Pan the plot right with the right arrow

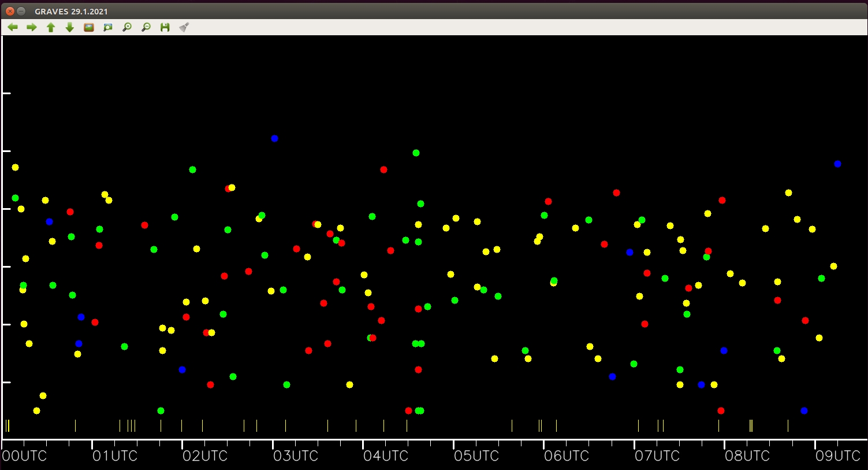(x=32, y=27)
